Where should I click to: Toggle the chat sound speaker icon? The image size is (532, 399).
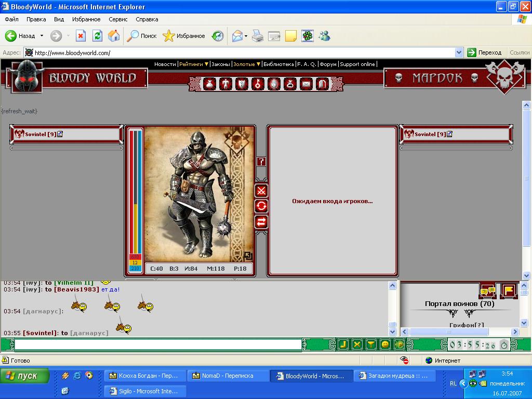(x=399, y=345)
